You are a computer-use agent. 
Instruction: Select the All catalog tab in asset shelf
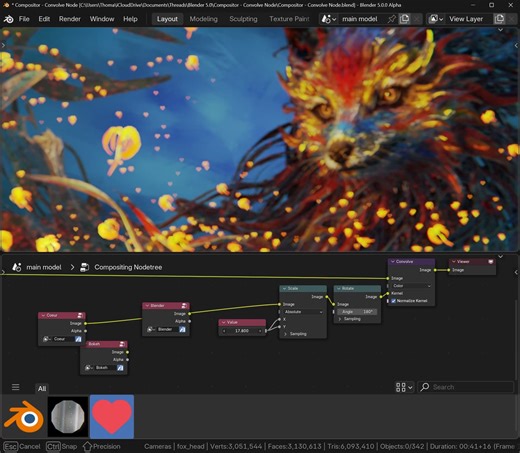pyautogui.click(x=42, y=388)
